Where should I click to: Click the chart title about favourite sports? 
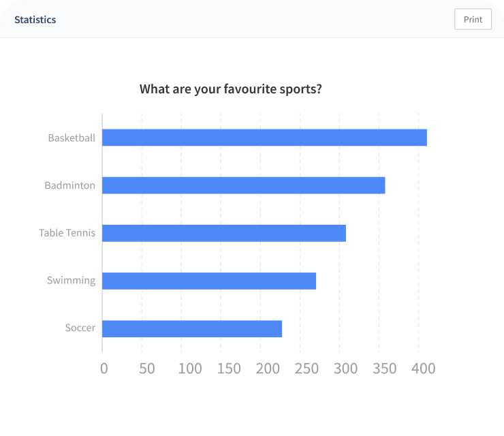(231, 89)
